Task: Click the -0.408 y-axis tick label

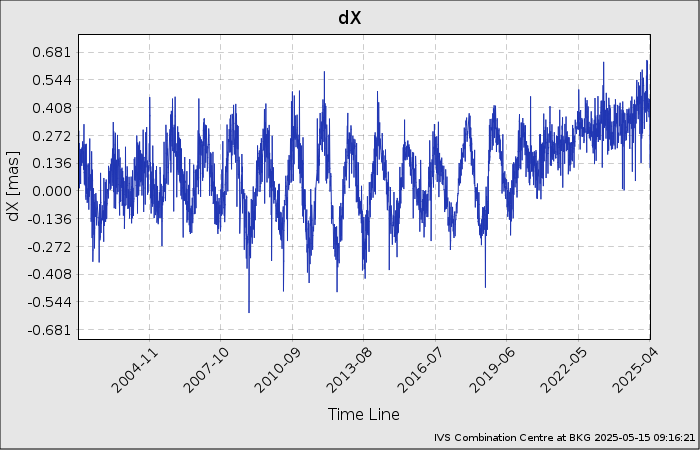Action: tap(49, 274)
